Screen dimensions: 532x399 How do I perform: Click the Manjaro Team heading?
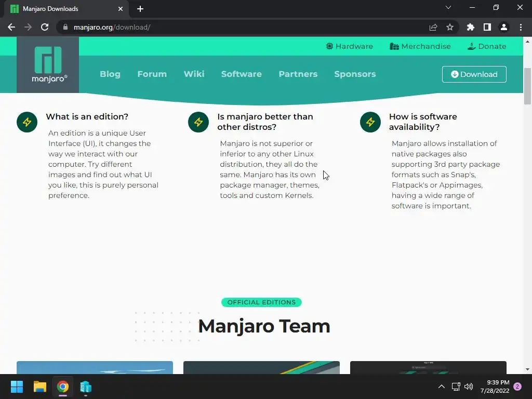(x=264, y=326)
